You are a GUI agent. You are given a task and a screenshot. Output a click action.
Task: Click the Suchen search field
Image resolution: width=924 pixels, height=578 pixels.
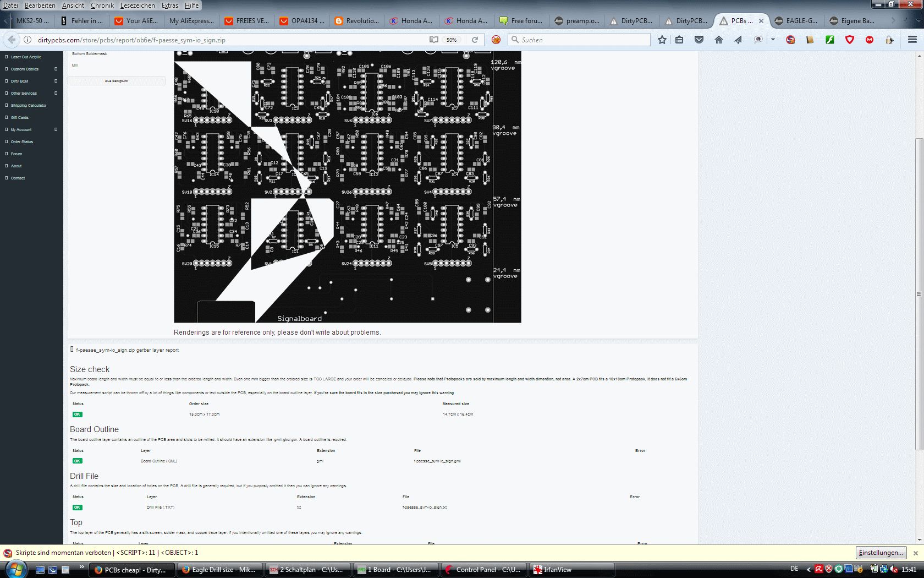580,40
